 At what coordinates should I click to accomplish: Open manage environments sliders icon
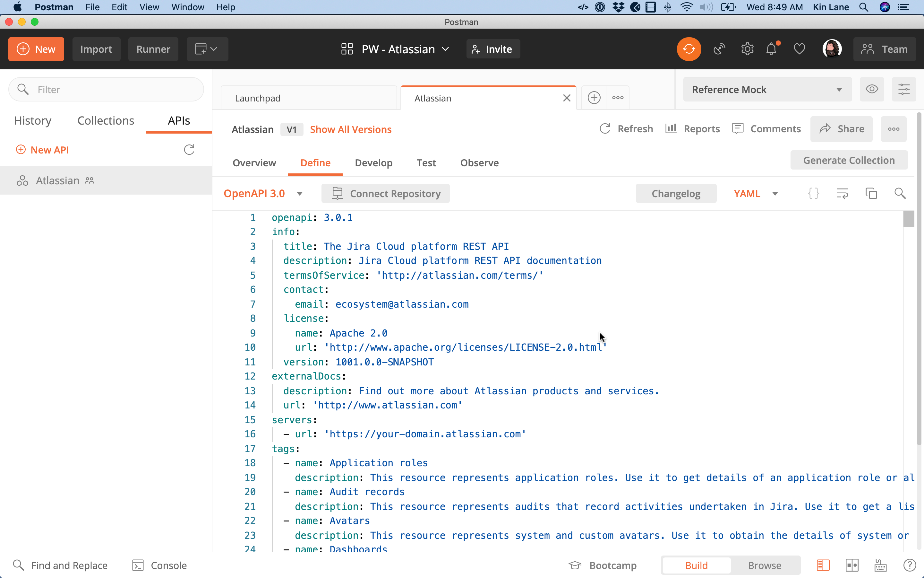904,90
